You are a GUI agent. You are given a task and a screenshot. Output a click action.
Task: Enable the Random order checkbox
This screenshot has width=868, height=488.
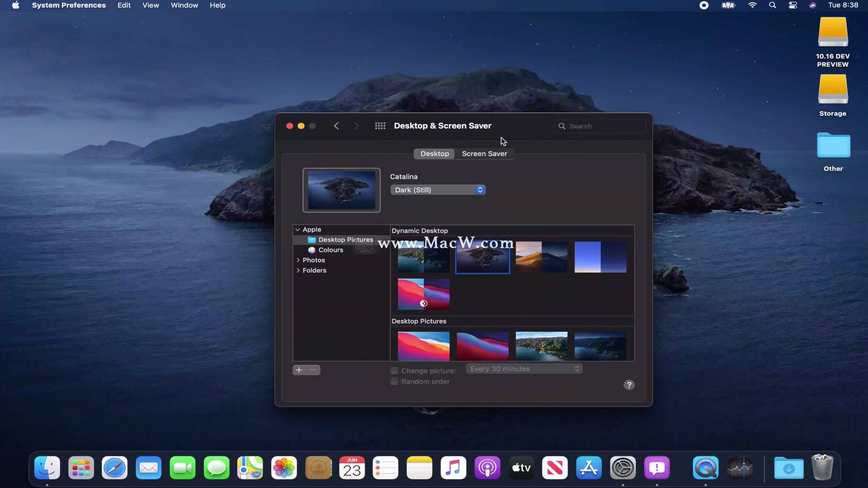[394, 382]
